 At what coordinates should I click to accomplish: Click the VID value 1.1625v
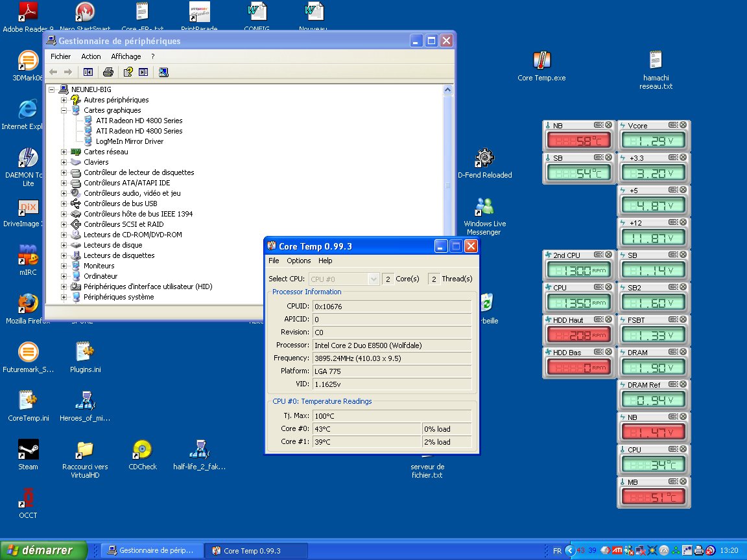[392, 384]
